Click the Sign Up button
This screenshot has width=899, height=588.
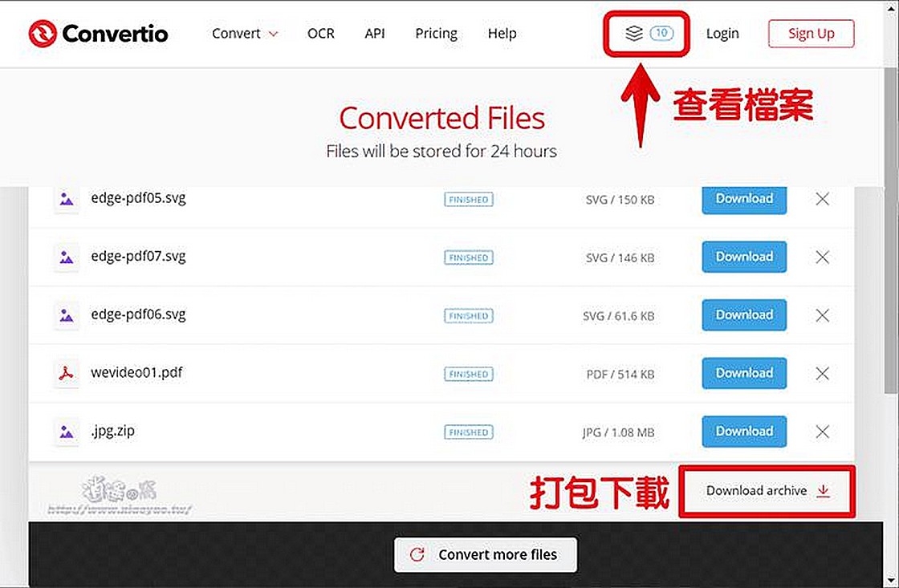(812, 33)
